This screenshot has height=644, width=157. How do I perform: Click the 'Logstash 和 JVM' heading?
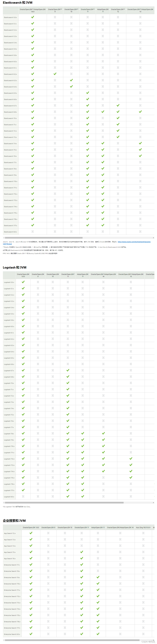click(x=15, y=268)
